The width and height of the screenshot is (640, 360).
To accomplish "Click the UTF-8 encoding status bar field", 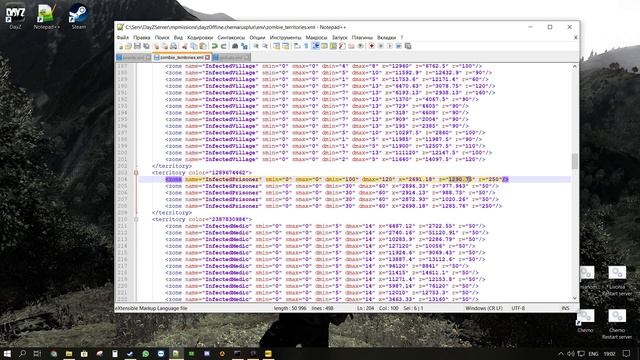I will click(518, 308).
